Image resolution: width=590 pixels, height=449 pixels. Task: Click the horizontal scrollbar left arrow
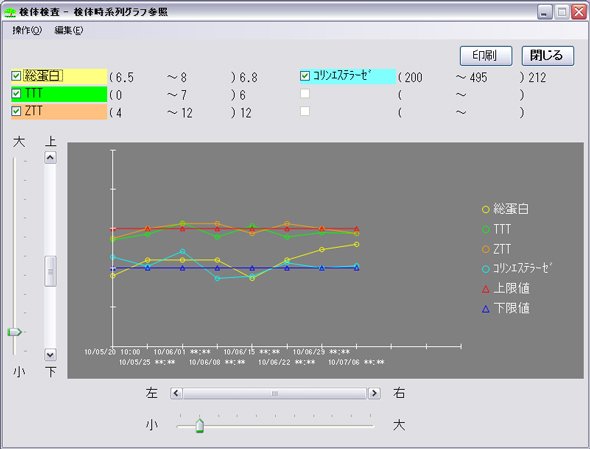point(176,393)
